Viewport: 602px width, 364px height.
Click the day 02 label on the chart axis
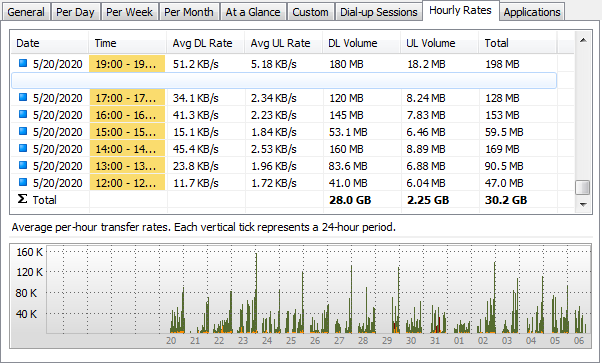coord(483,341)
